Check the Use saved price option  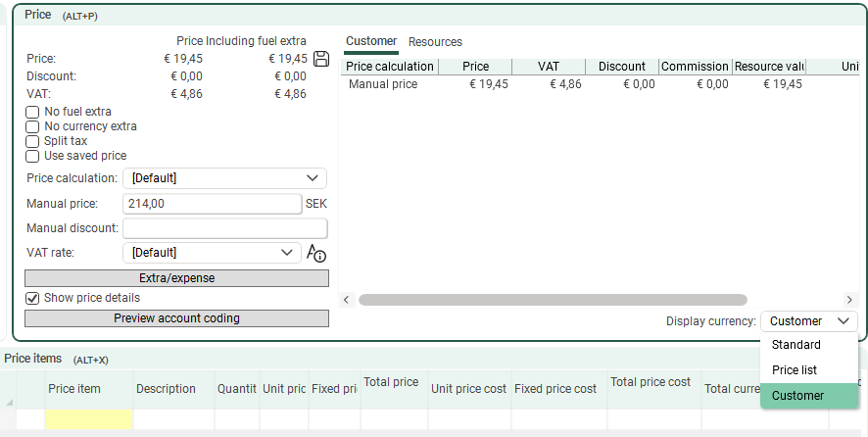click(32, 156)
